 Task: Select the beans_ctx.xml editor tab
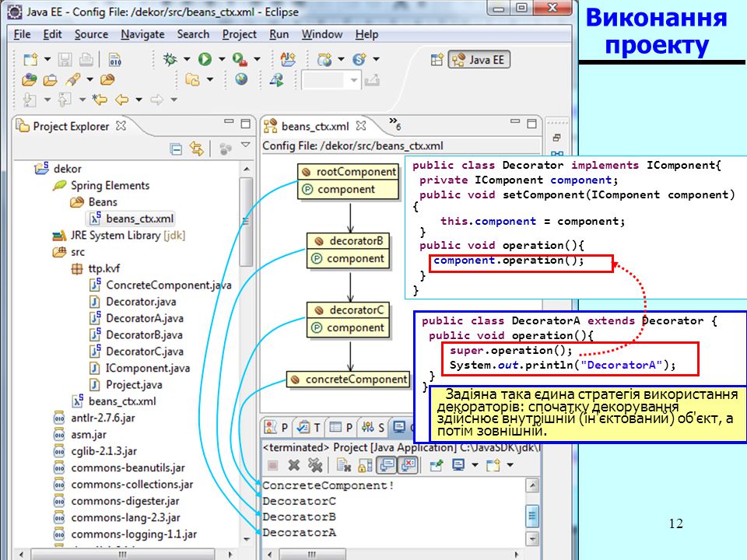(x=315, y=126)
